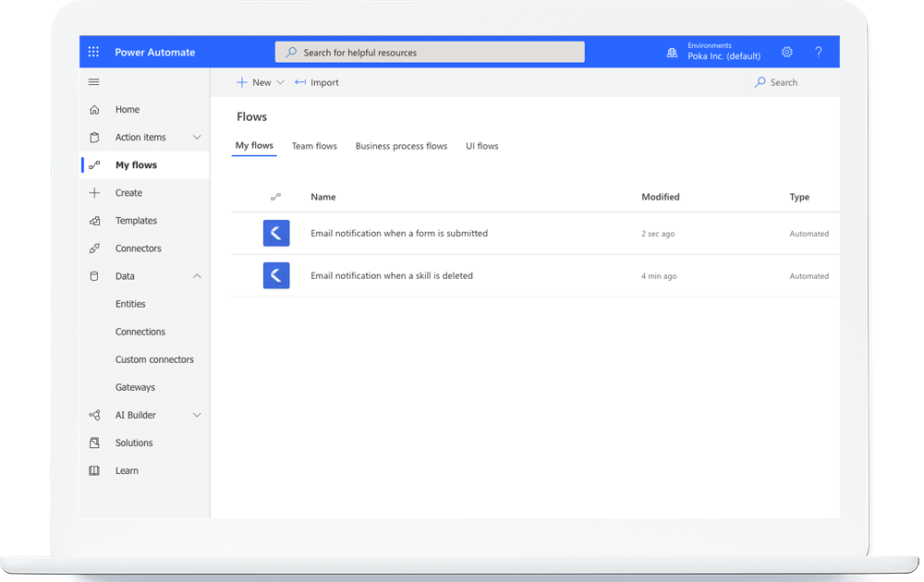This screenshot has height=582, width=924.
Task: Click 'Automated' type in skill deleted row
Action: [809, 275]
